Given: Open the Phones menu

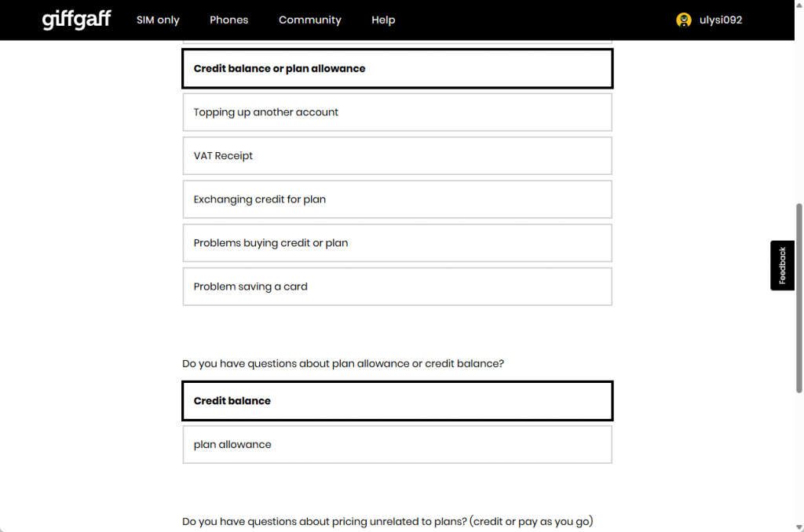Looking at the screenshot, I should [x=228, y=20].
